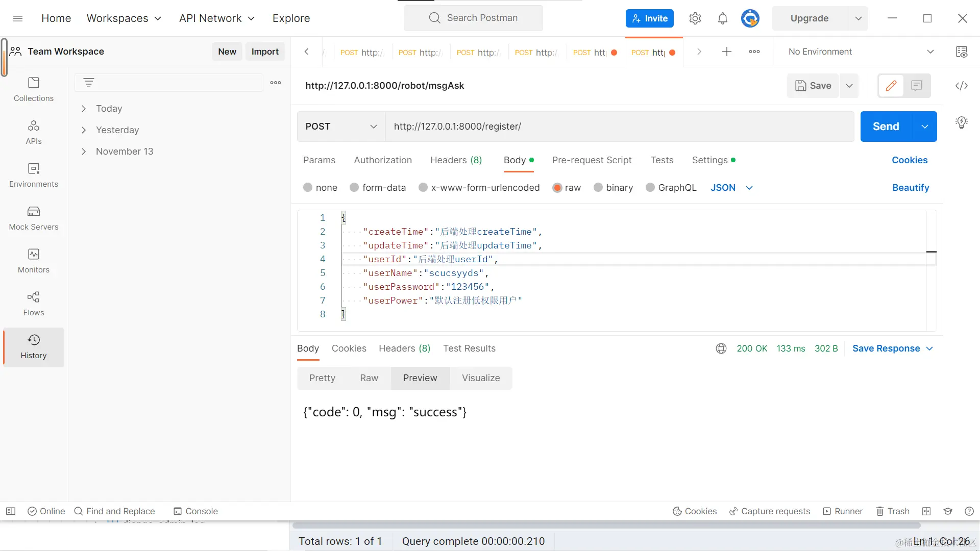
Task: Open Save Response dropdown
Action: point(893,348)
